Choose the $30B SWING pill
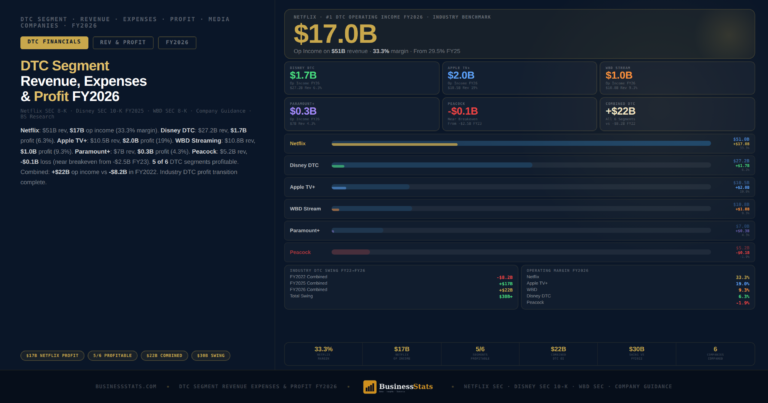 (x=211, y=356)
